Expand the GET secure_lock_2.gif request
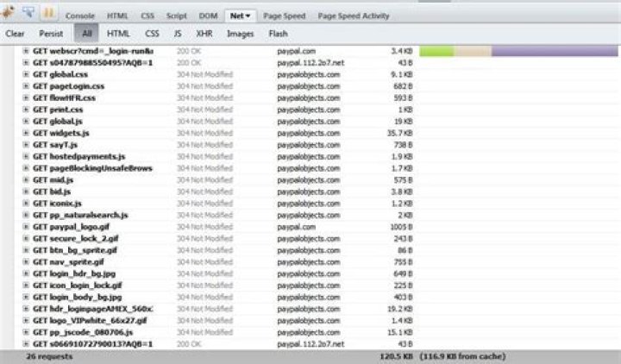Image resolution: width=621 pixels, height=364 pixels. tap(26, 238)
